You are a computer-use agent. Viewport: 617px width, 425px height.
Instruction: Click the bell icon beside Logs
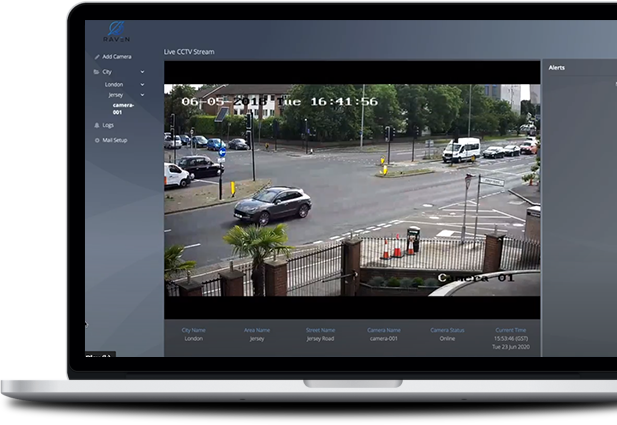click(x=96, y=125)
